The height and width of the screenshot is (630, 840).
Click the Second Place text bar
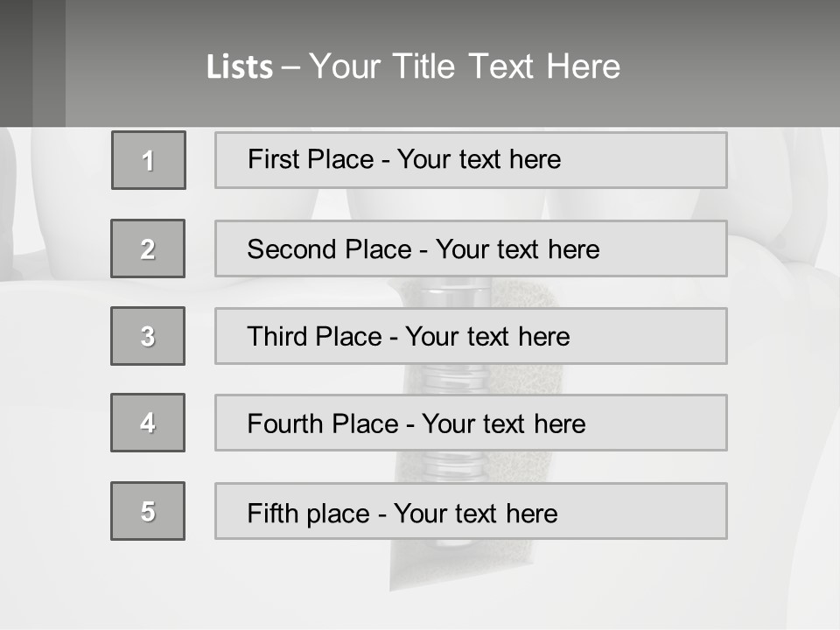click(471, 248)
